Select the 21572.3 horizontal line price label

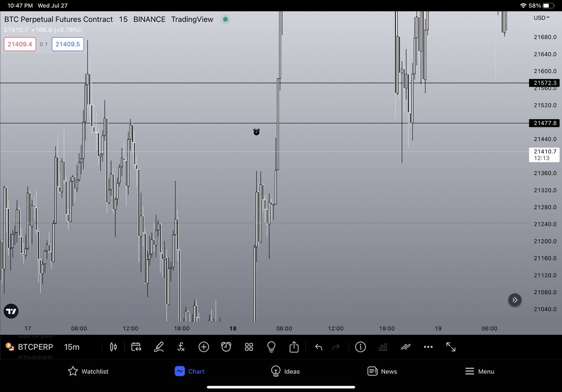point(545,83)
